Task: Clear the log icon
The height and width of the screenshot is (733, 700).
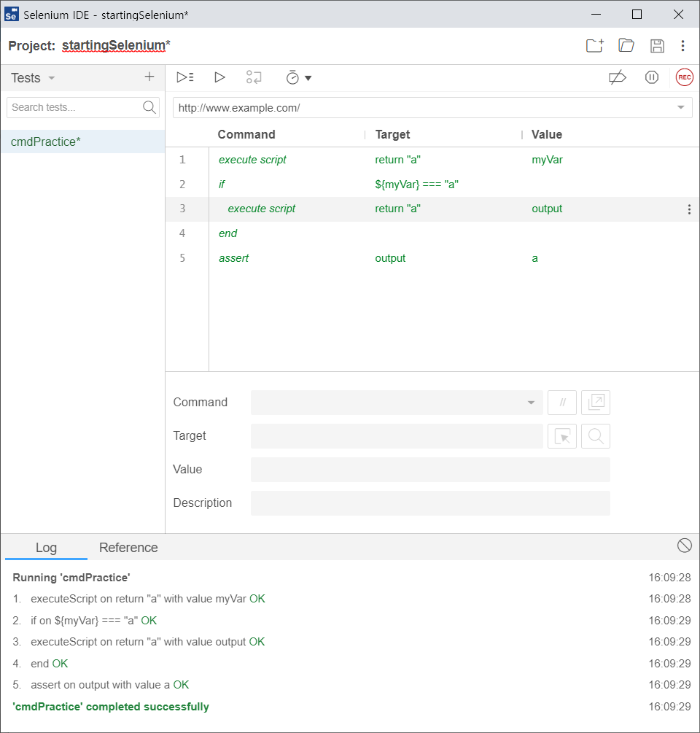Action: (x=684, y=545)
